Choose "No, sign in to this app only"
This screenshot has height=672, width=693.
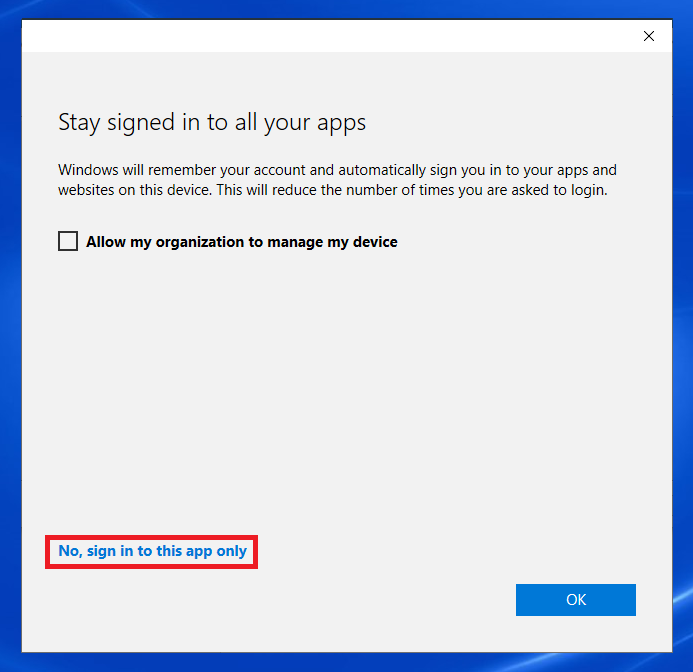coord(152,551)
